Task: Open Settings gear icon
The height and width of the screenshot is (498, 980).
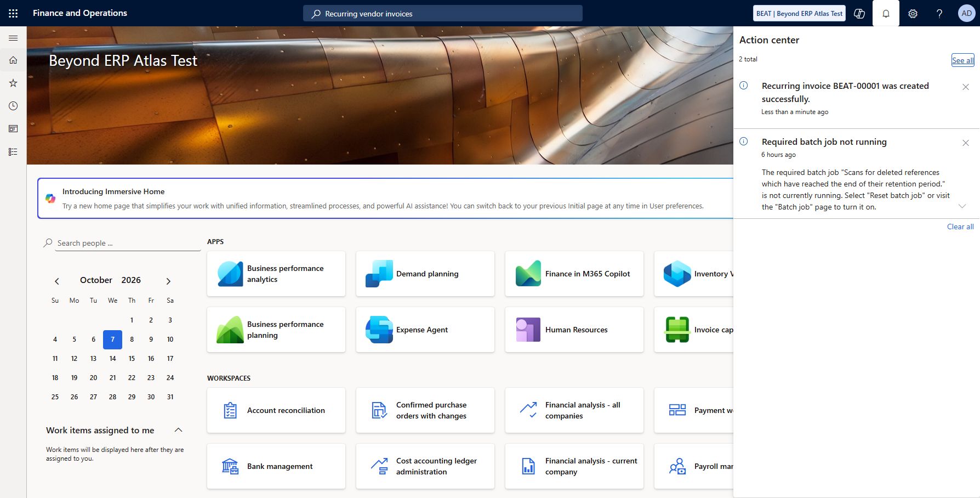Action: click(913, 14)
